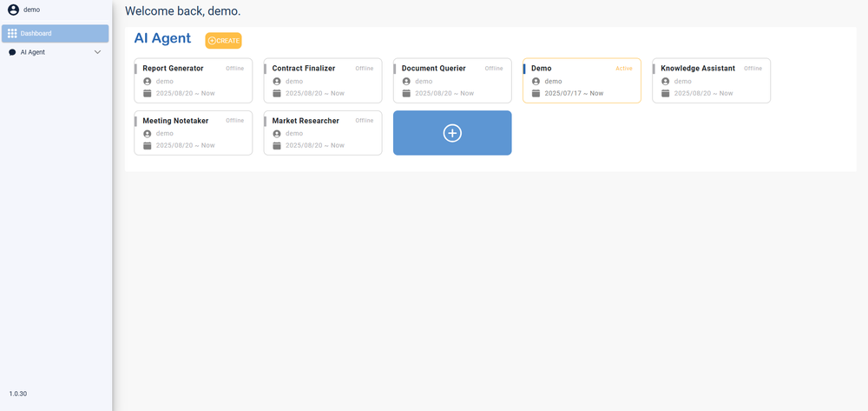868x411 pixels.
Task: Click the orange CREATE button
Action: [x=224, y=41]
